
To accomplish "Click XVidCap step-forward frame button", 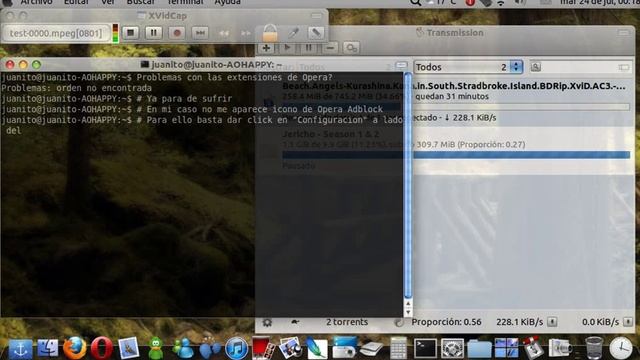I will coord(200,33).
